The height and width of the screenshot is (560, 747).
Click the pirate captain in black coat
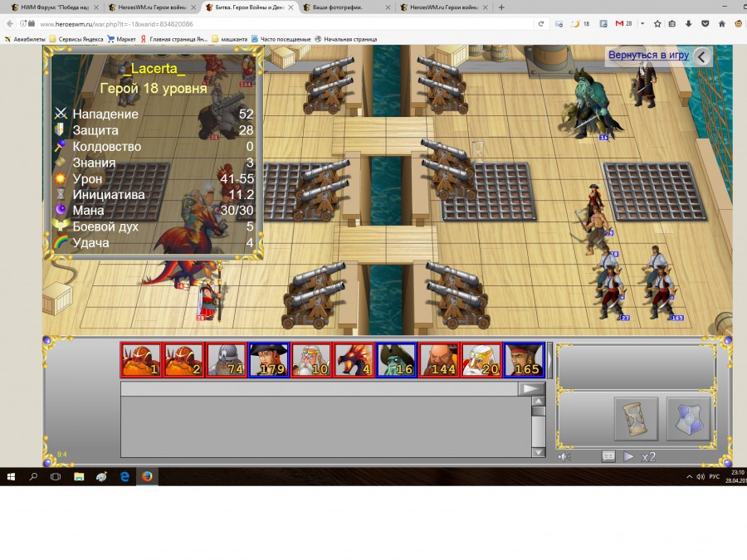[x=646, y=83]
